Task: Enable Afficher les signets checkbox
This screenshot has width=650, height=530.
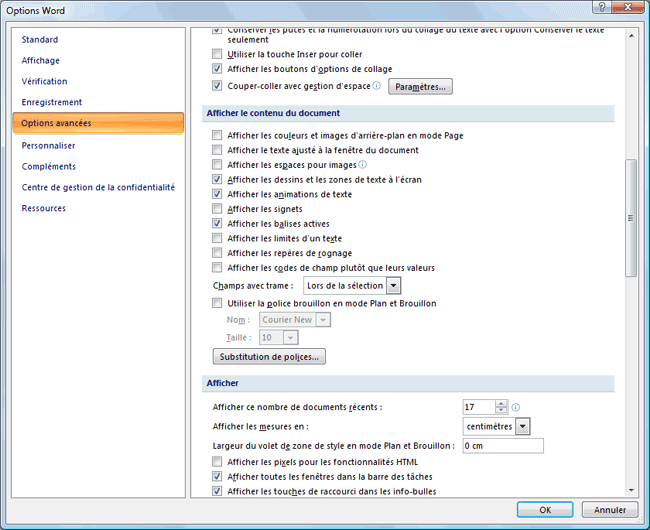Action: tap(218, 209)
